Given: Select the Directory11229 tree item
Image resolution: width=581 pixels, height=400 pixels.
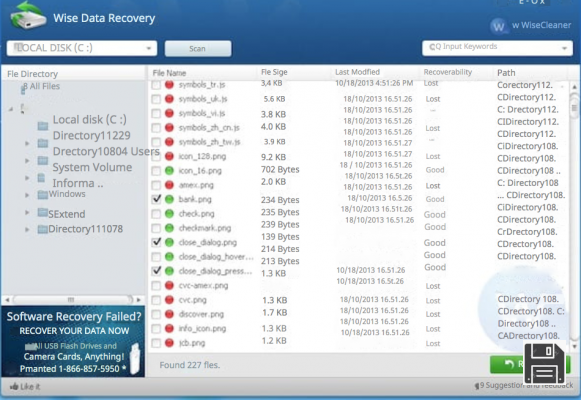Looking at the screenshot, I should (x=92, y=136).
